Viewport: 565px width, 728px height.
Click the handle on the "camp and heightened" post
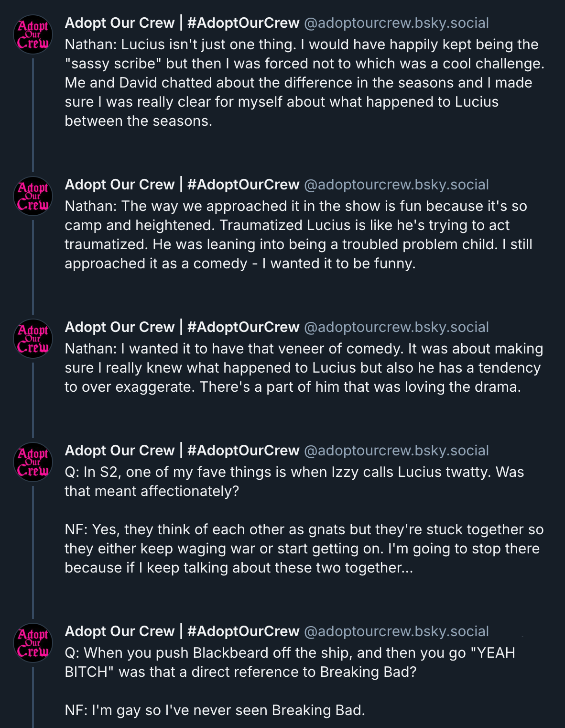click(x=396, y=185)
